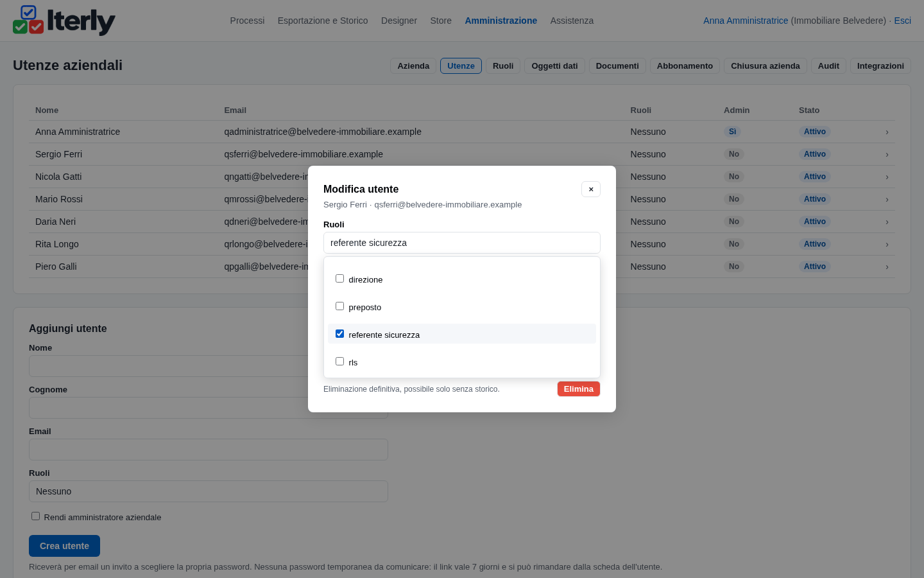Click the red Elimina button

click(x=579, y=389)
